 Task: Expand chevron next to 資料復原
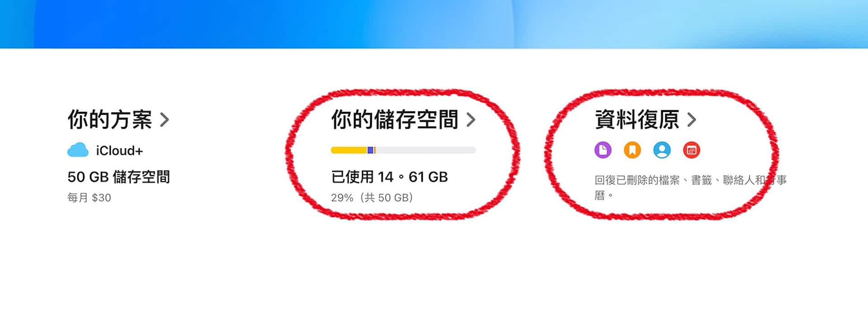tap(692, 120)
